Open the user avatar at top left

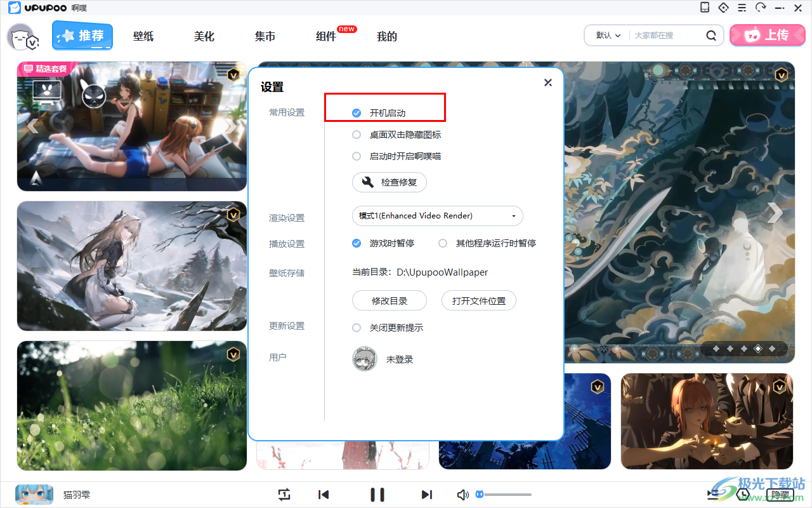coord(23,37)
